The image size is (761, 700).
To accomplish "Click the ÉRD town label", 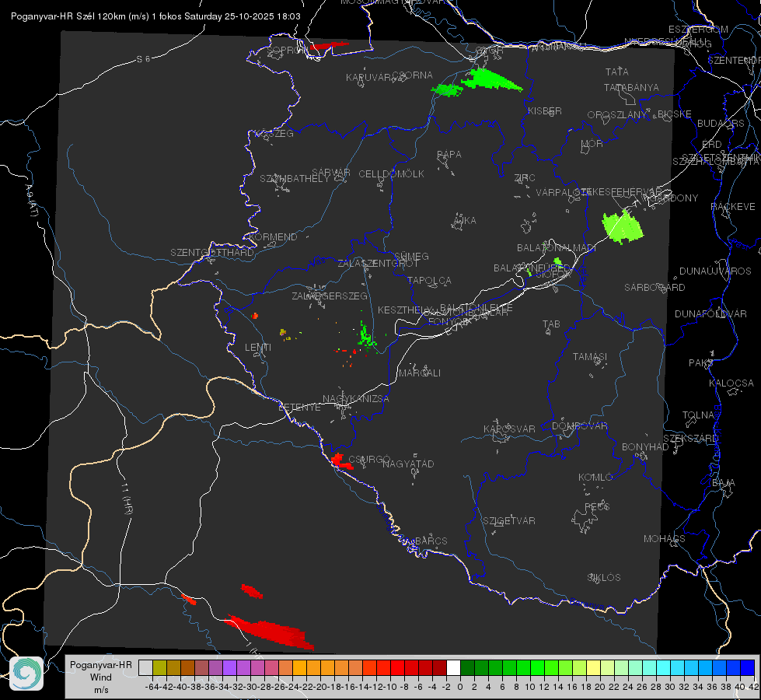I will (712, 144).
